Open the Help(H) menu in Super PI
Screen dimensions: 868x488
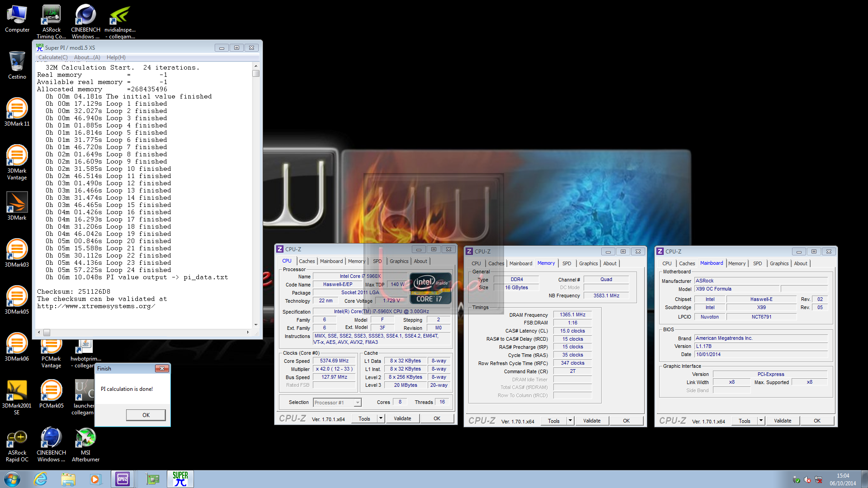pyautogui.click(x=116, y=57)
